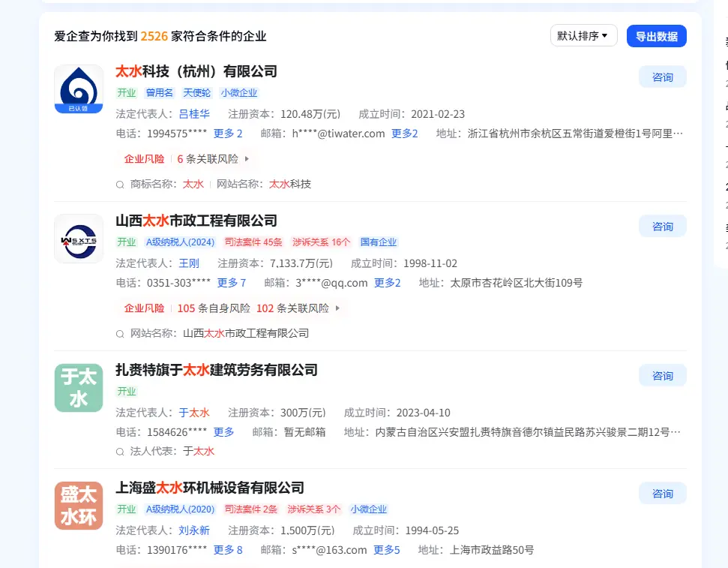Click address 上海市政益路50号
The image size is (728, 568).
[492, 550]
